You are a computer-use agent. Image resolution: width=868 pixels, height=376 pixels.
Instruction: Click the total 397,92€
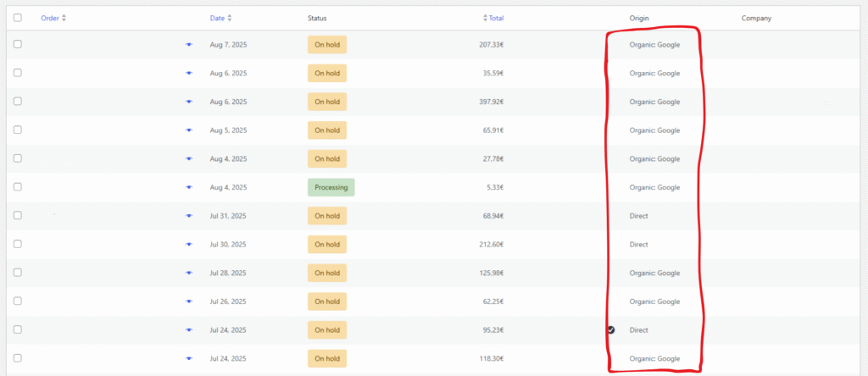[492, 102]
